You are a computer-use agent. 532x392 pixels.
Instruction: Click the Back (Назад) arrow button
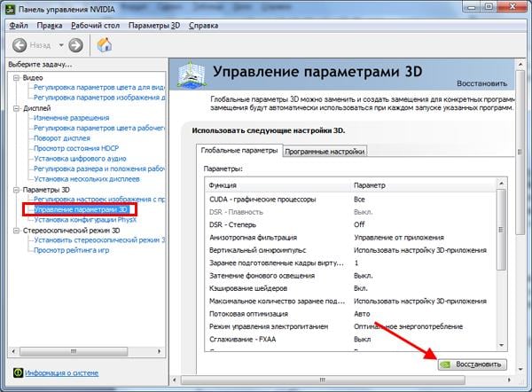[x=19, y=44]
